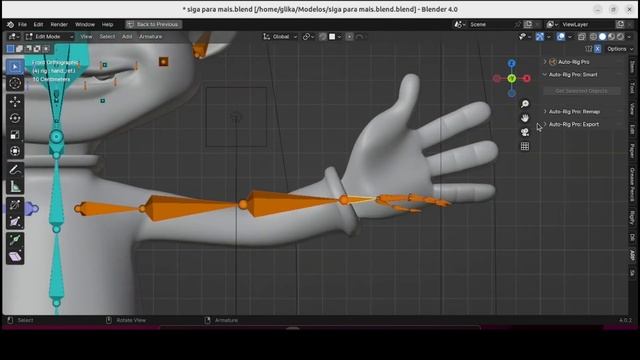Viewport: 640px width, 360px height.
Task: Open the Window menu
Action: pyautogui.click(x=85, y=24)
